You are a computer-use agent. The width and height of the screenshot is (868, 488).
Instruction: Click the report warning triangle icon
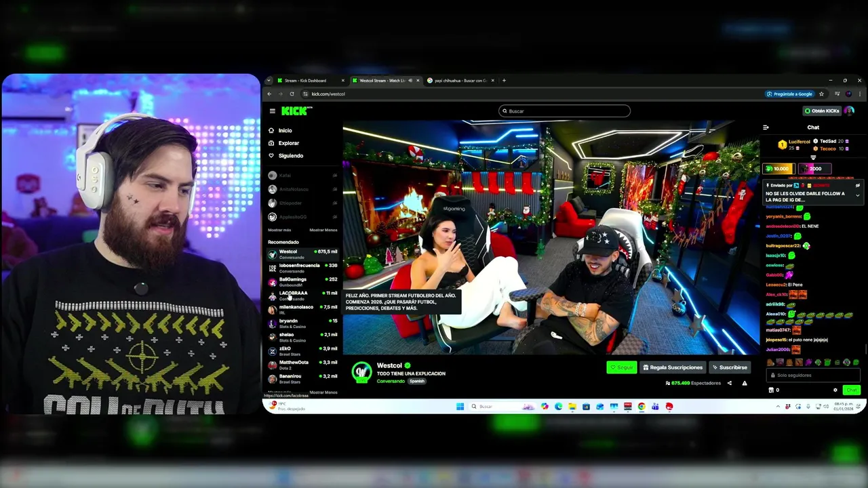click(745, 383)
